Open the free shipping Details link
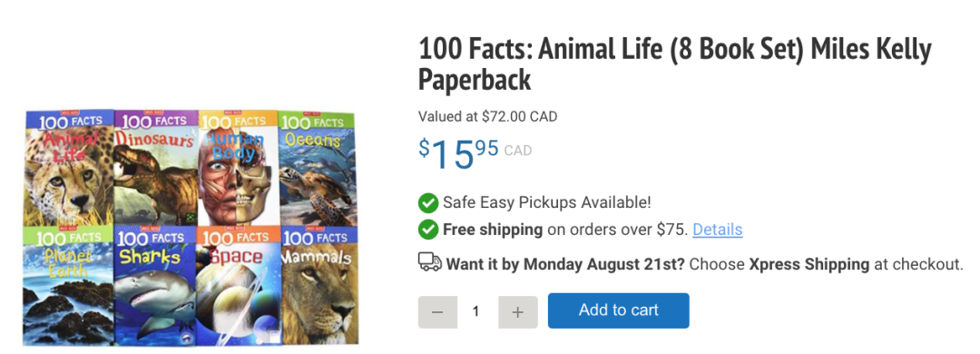 tap(718, 230)
